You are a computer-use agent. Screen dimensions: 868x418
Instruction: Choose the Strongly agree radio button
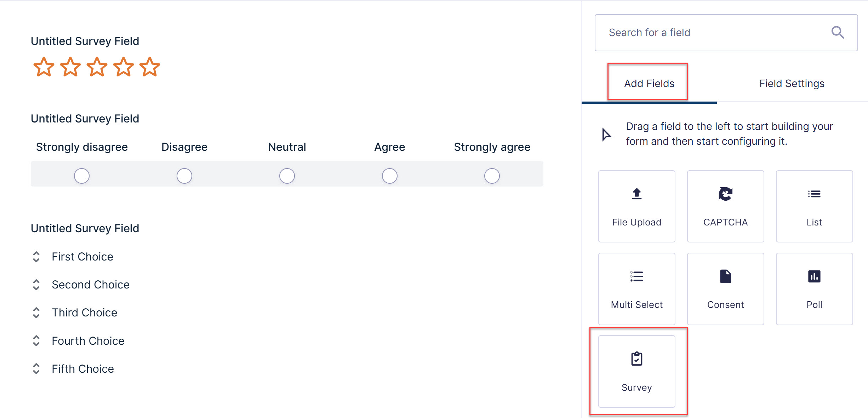(x=492, y=175)
